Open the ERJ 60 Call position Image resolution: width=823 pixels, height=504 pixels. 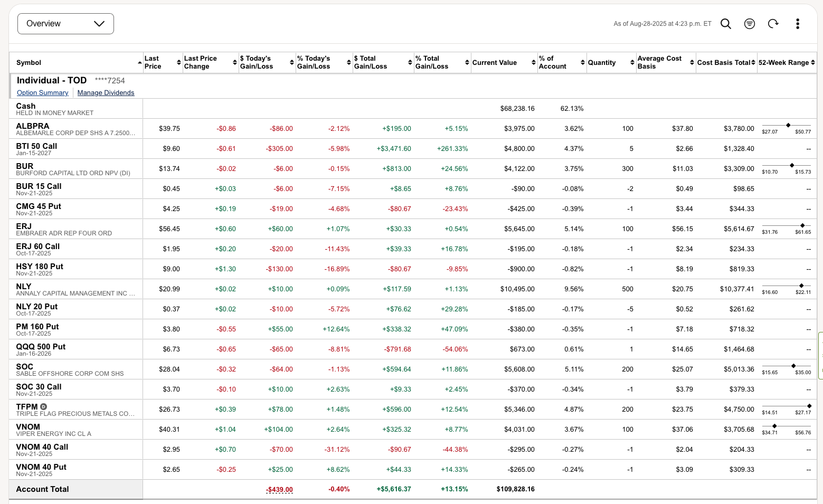tap(38, 246)
